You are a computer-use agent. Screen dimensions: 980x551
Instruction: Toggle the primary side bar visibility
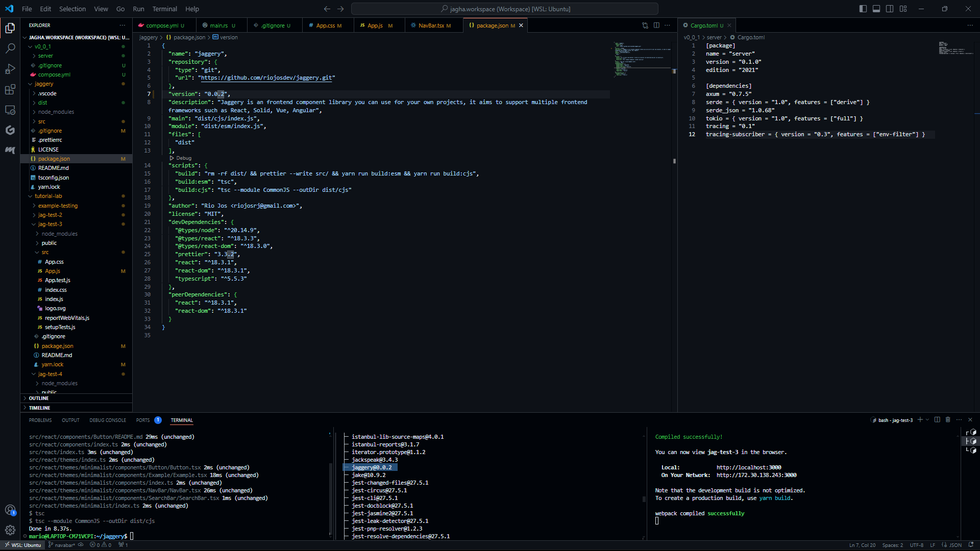[x=863, y=9]
